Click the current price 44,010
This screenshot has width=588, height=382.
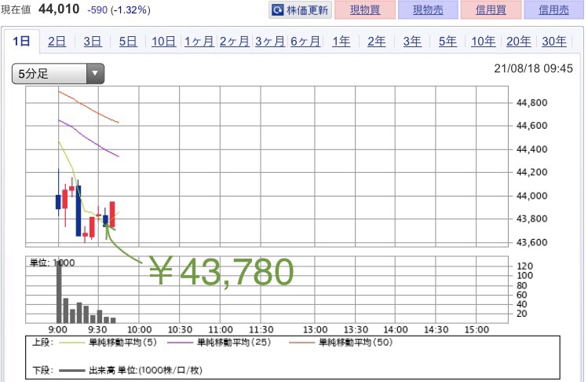click(59, 9)
